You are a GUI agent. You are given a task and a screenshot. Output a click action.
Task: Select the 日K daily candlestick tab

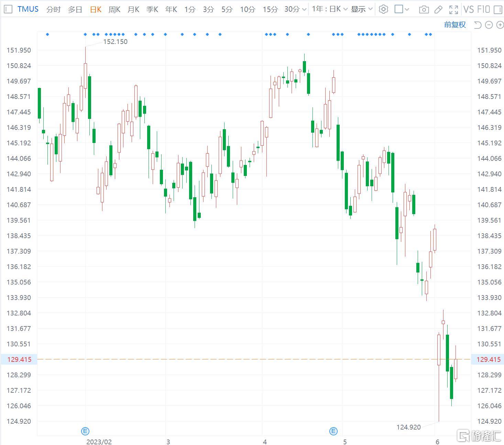pyautogui.click(x=96, y=9)
